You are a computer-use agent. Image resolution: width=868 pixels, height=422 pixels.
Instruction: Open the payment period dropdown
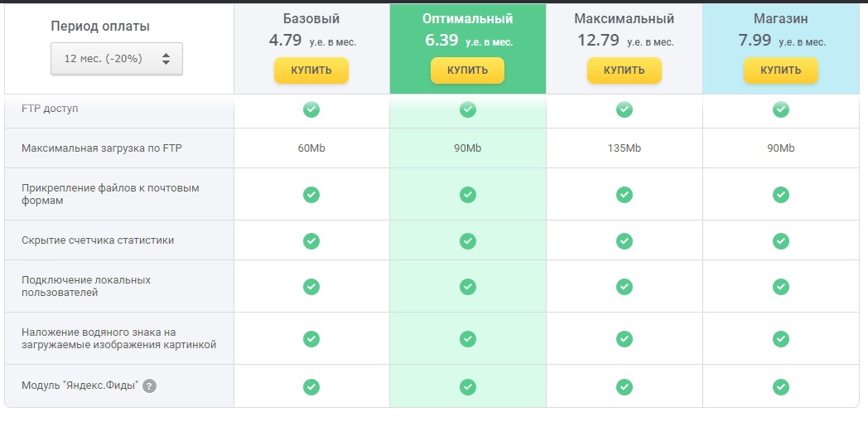coord(116,59)
